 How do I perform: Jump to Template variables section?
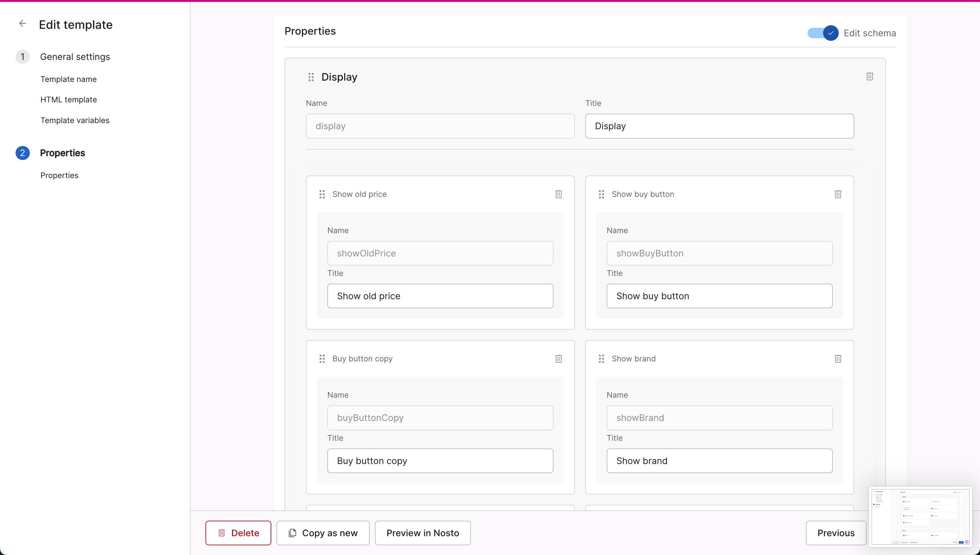pos(75,120)
